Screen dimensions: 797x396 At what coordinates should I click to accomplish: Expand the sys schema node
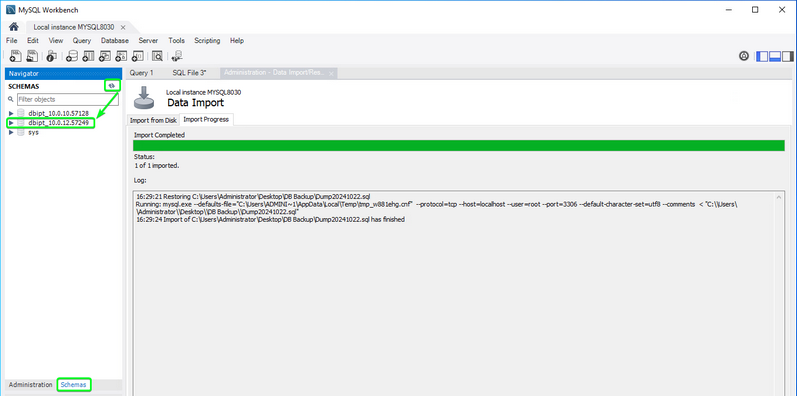(11, 132)
